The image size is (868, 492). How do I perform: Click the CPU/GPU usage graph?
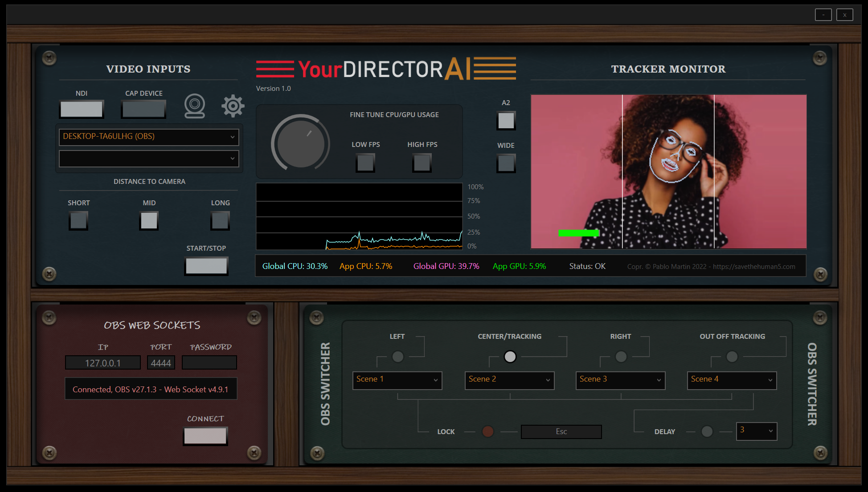click(359, 216)
